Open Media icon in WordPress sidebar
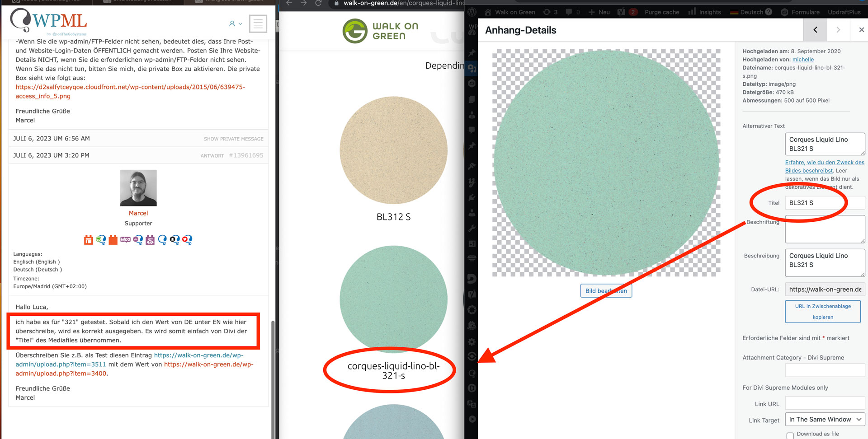 [x=472, y=68]
